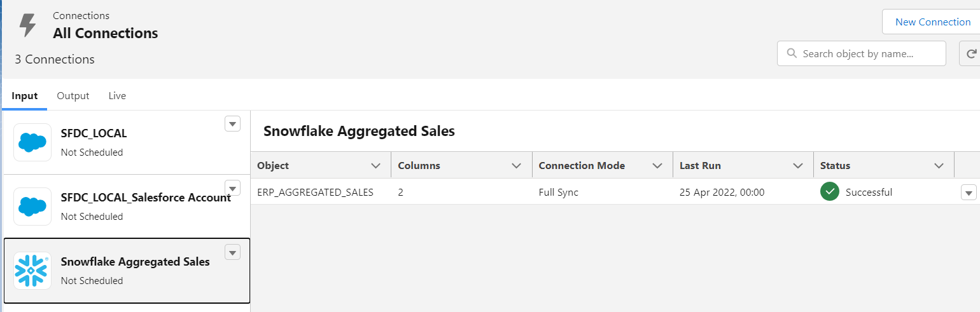
Task: Expand the Status column header chevron
Action: 939,166
